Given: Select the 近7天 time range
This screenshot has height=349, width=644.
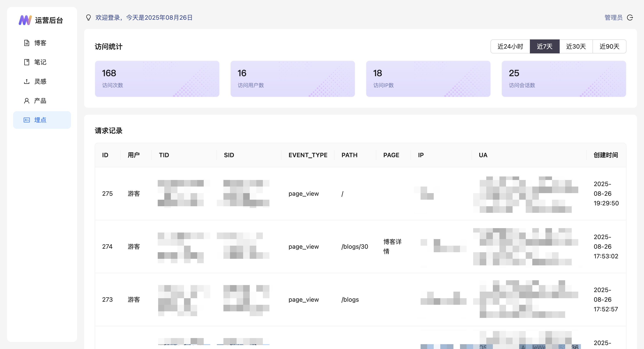Looking at the screenshot, I should (545, 46).
